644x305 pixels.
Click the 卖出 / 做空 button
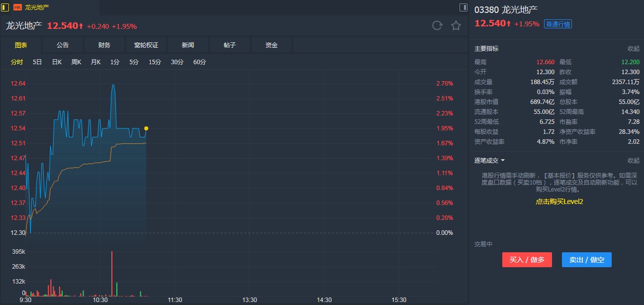tap(586, 260)
